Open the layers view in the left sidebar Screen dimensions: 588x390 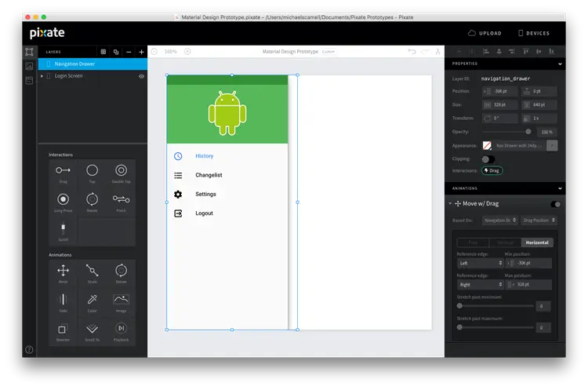(29, 52)
